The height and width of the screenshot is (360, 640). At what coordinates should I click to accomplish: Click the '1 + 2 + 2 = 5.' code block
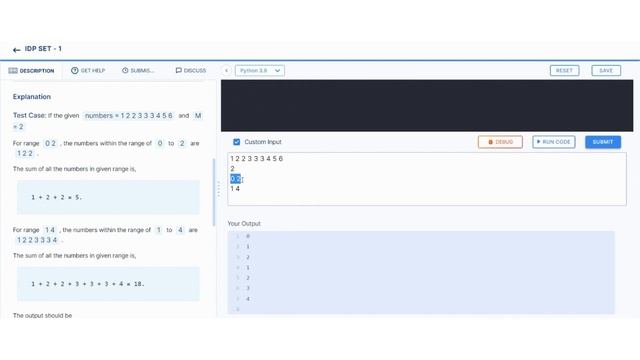(108, 197)
